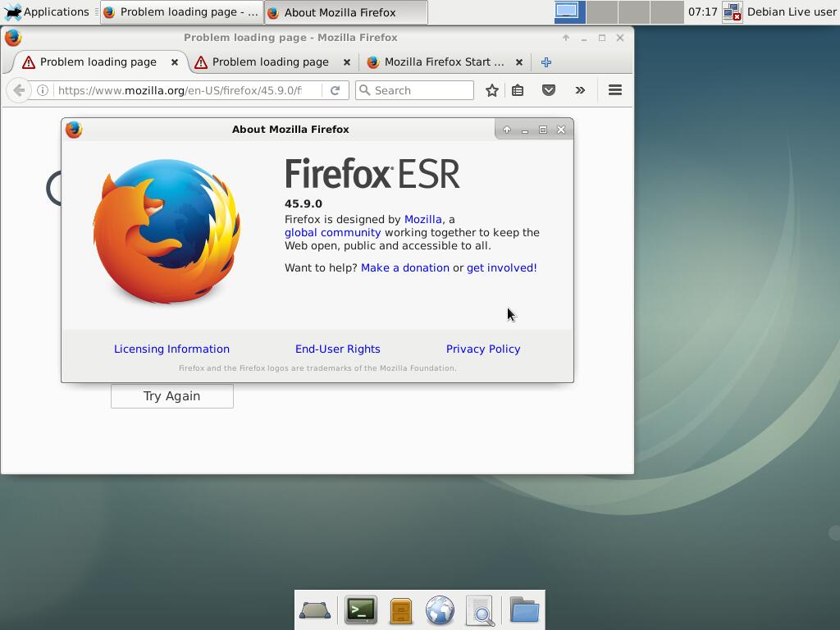Click the get involved! link
The height and width of the screenshot is (630, 840).
(x=501, y=268)
